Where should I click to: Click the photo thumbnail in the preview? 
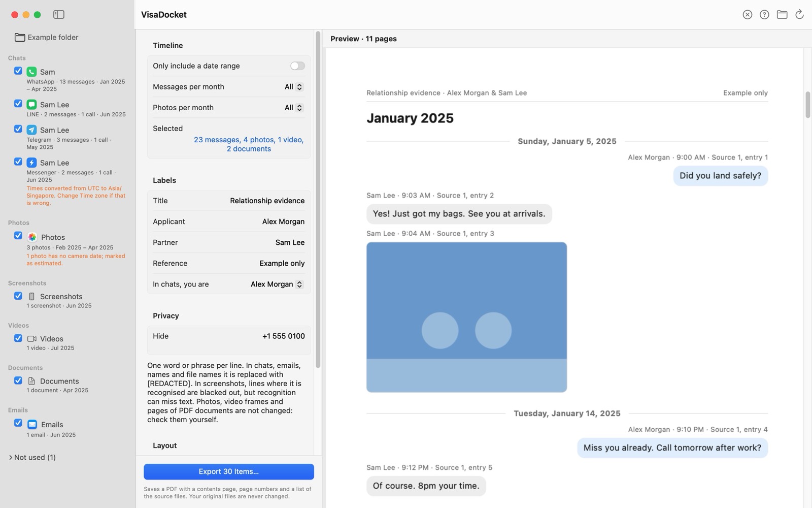(466, 317)
